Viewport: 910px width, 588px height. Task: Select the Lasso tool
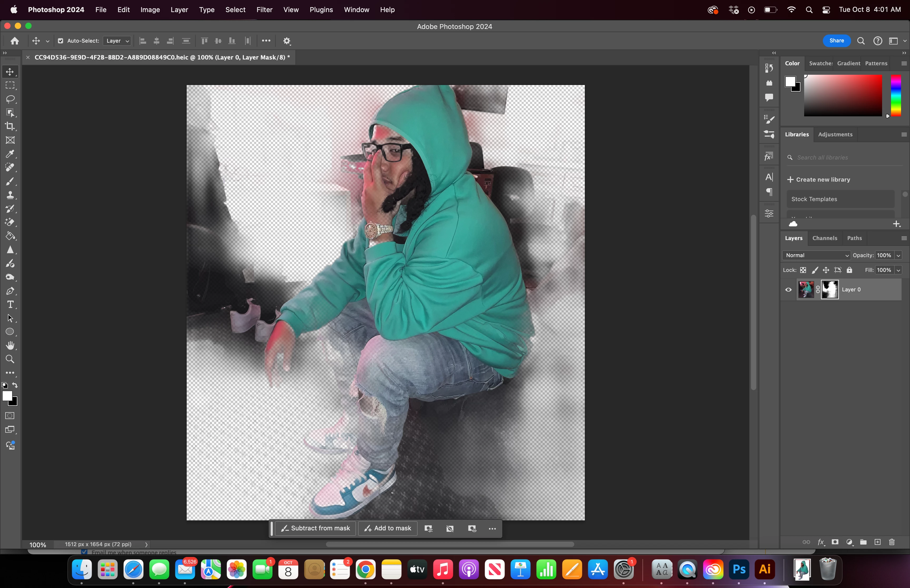point(10,99)
